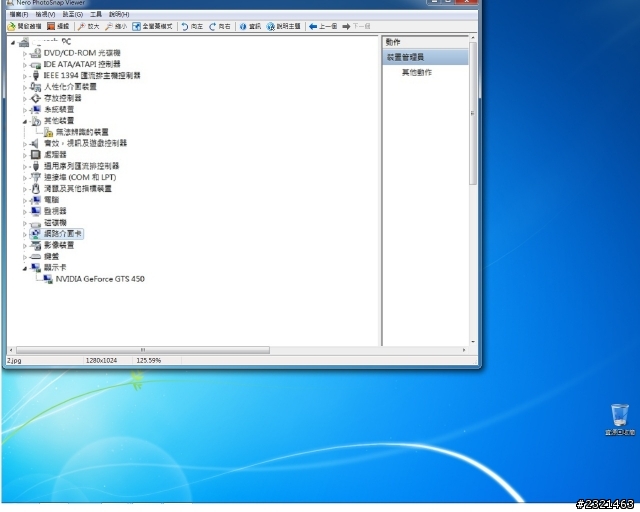Select the 連接埠 (COM 和 LPT) label
The width and height of the screenshot is (640, 512).
coord(80,177)
